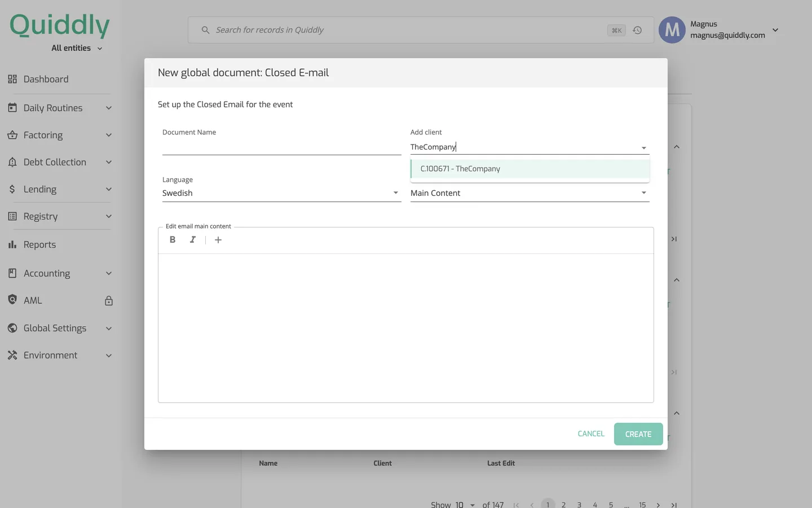Screen dimensions: 812x508
Task: Click into the email main content editor
Action: (406, 328)
